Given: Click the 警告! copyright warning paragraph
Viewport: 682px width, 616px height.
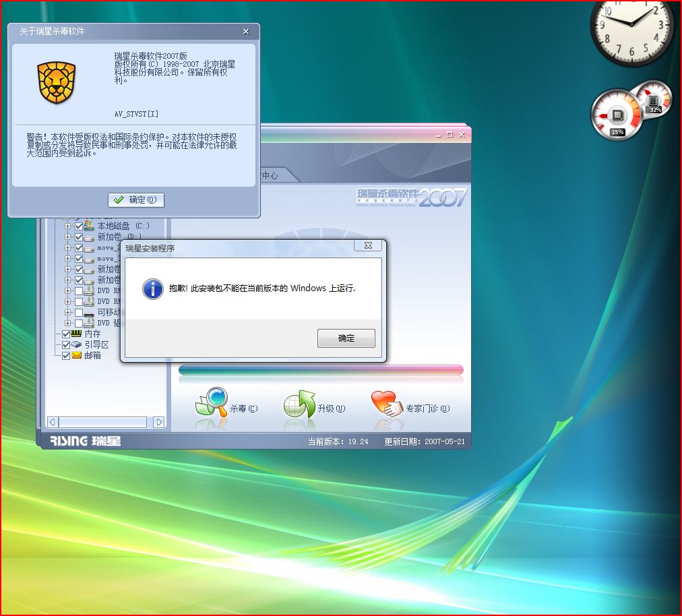Looking at the screenshot, I should pyautogui.click(x=132, y=145).
